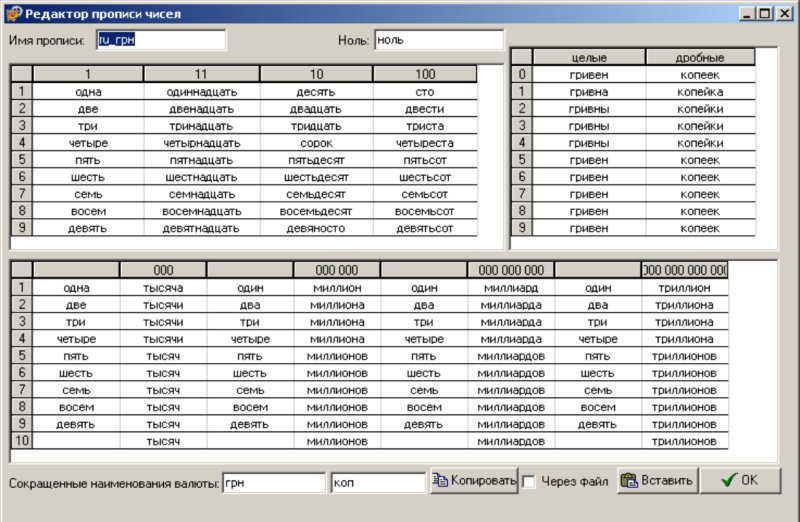This screenshot has width=800, height=522.
Task: Click the '000 000' column header
Action: click(337, 270)
